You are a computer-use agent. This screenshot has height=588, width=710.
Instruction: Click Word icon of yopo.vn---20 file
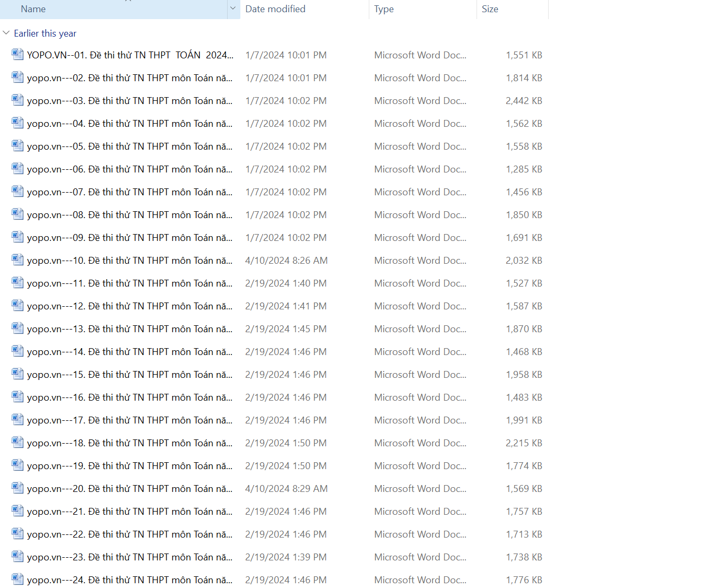coord(18,488)
